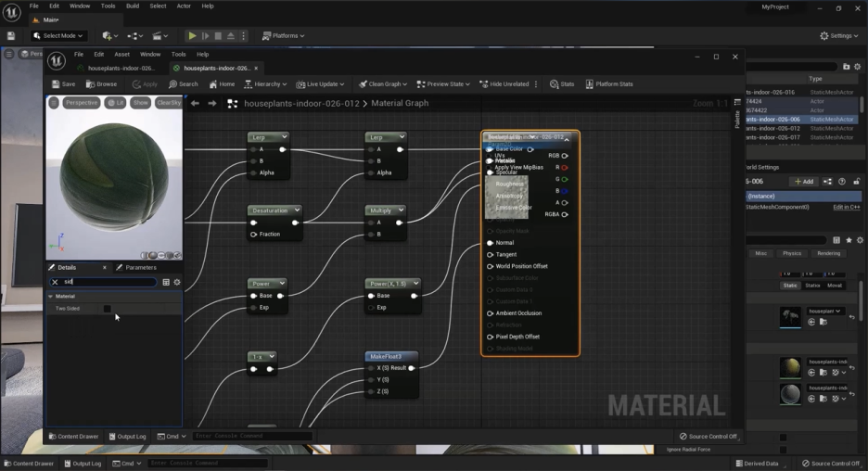The height and width of the screenshot is (471, 868).
Task: Select Static mobility option
Action: (x=790, y=286)
